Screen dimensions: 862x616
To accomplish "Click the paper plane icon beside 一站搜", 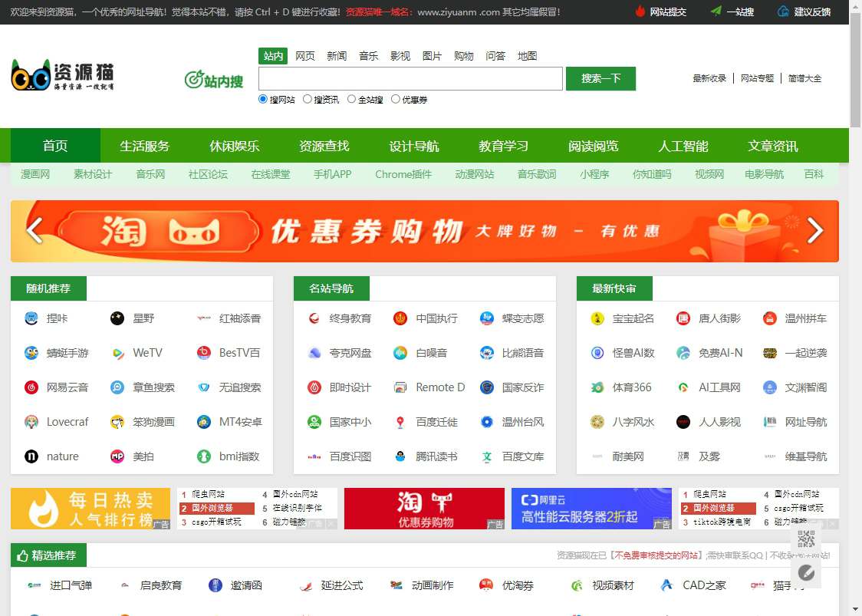I will (716, 12).
